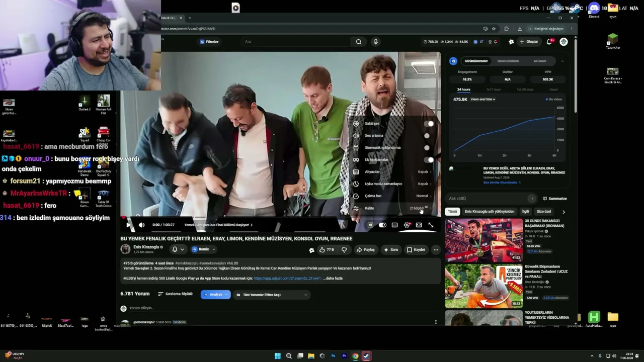
Task: Switch the player to theater mode
Action: pyautogui.click(x=419, y=225)
